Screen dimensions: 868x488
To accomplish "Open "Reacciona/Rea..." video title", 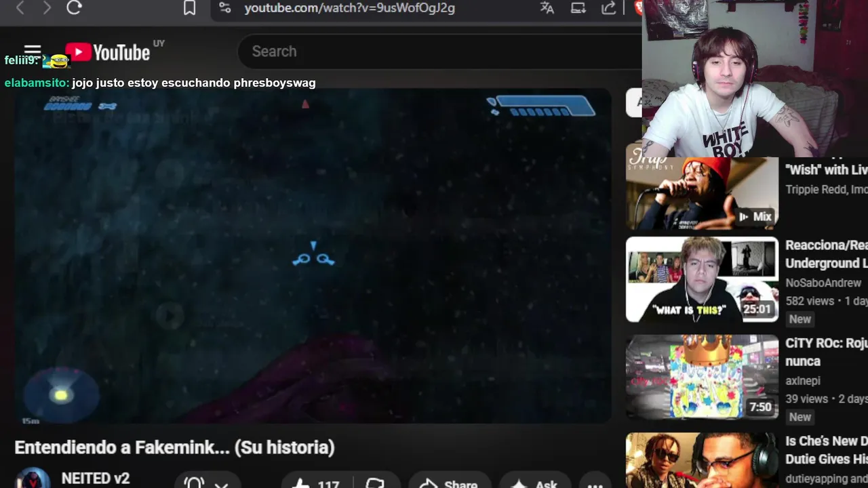I will point(826,254).
